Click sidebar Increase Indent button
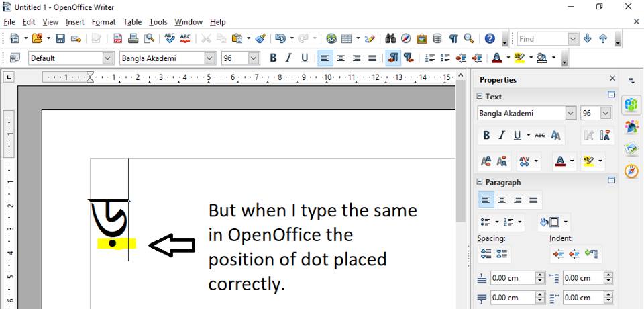 (x=559, y=253)
